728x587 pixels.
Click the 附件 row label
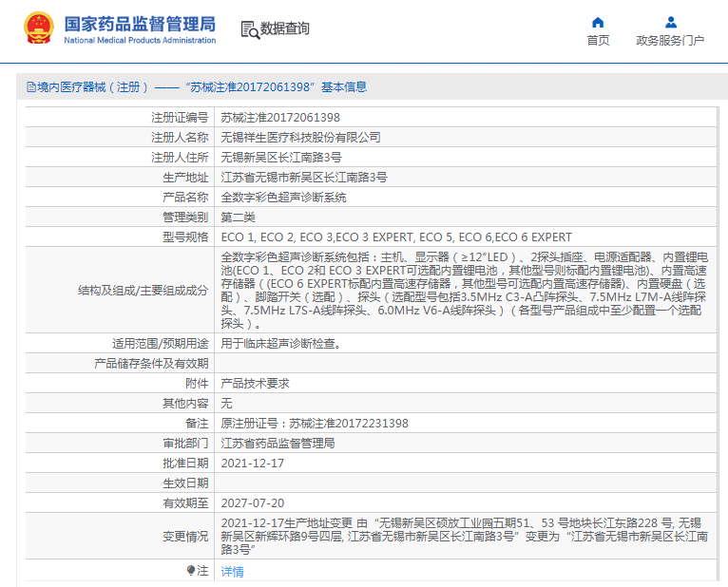197,384
